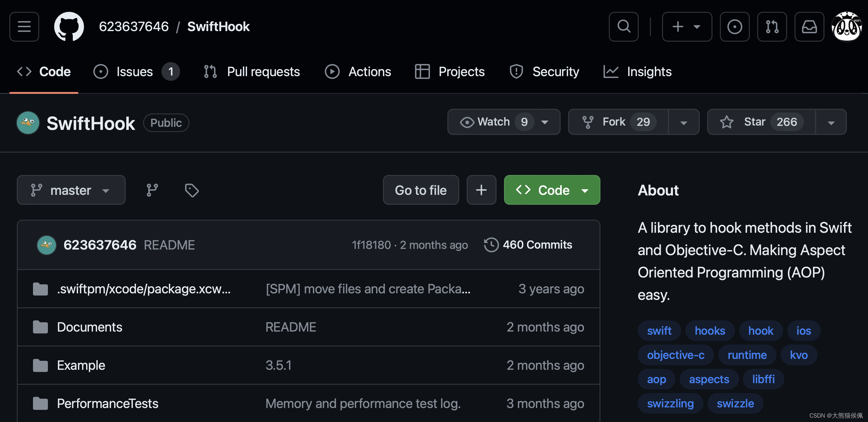Switch to the Security tab

pyautogui.click(x=544, y=72)
